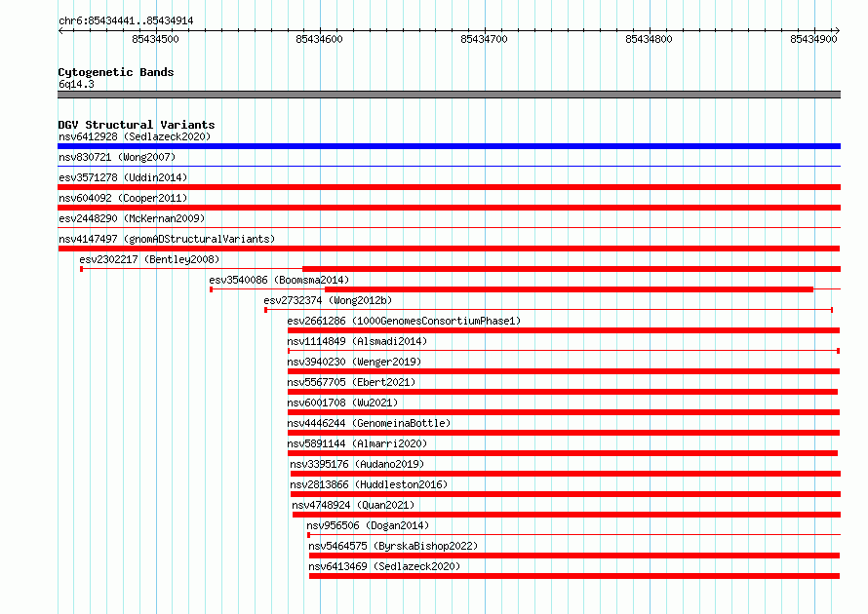
Task: Click the gray 6q14.3 cytogenetic band bar
Action: tap(449, 95)
